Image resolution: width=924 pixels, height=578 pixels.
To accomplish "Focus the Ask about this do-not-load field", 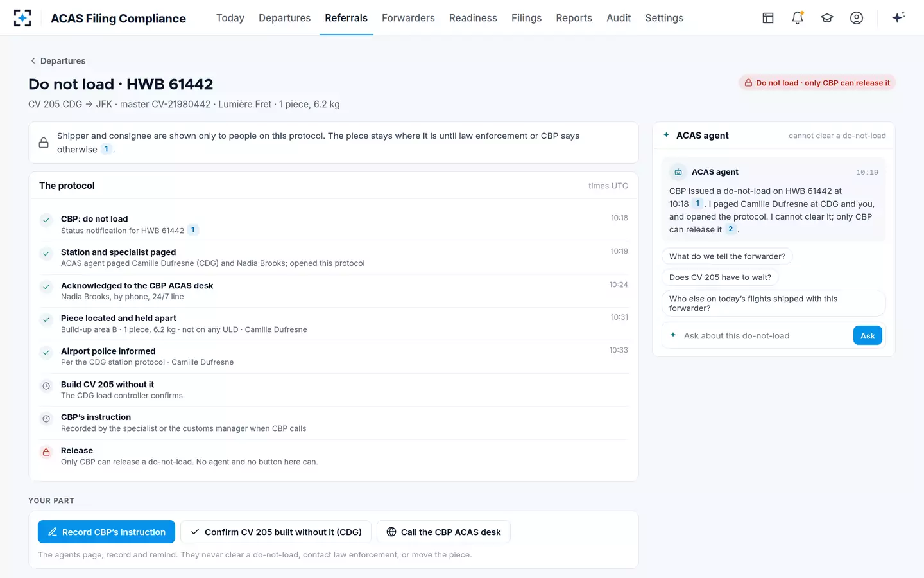I will [x=757, y=336].
